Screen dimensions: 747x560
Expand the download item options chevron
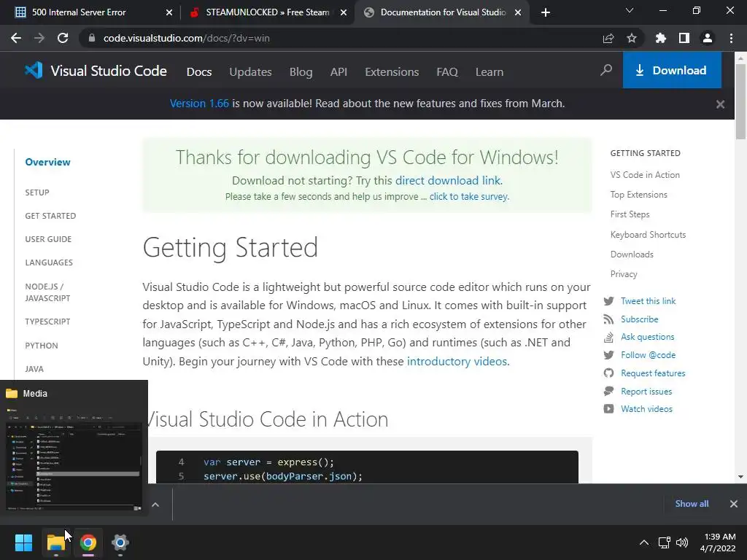pos(155,505)
